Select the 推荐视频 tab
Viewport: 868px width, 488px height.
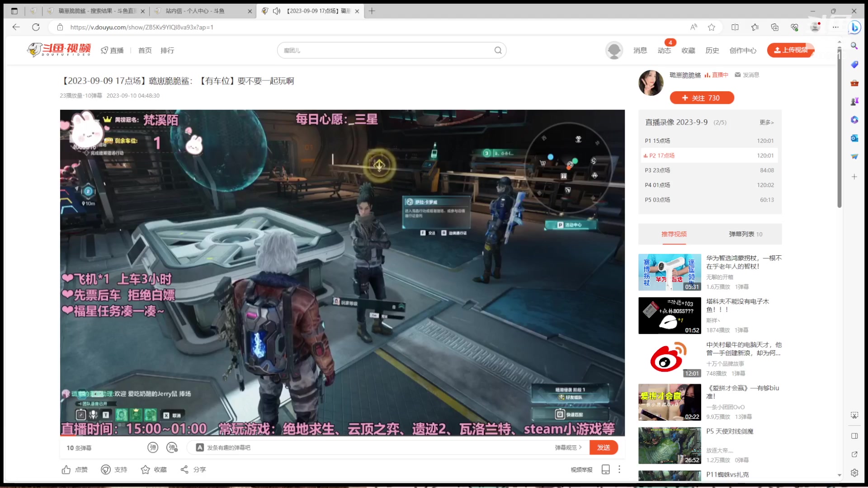(674, 234)
